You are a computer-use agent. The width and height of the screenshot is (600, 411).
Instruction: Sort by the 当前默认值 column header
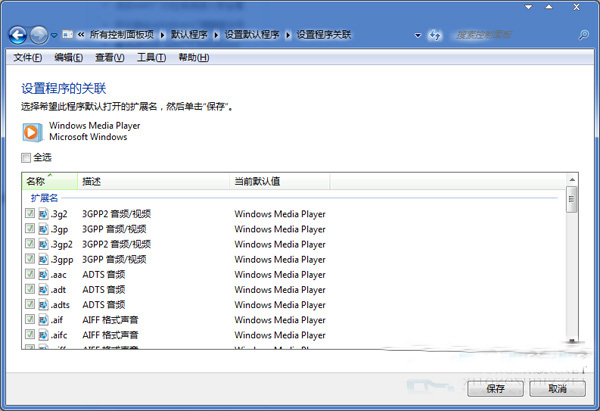[280, 181]
